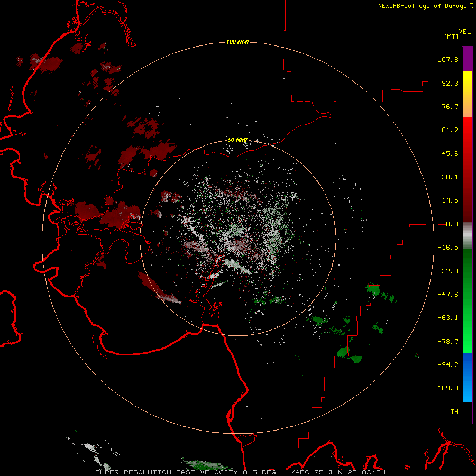The image size is (476, 476).
Task: Click the 100 NMI range ring label
Action: pos(237,42)
